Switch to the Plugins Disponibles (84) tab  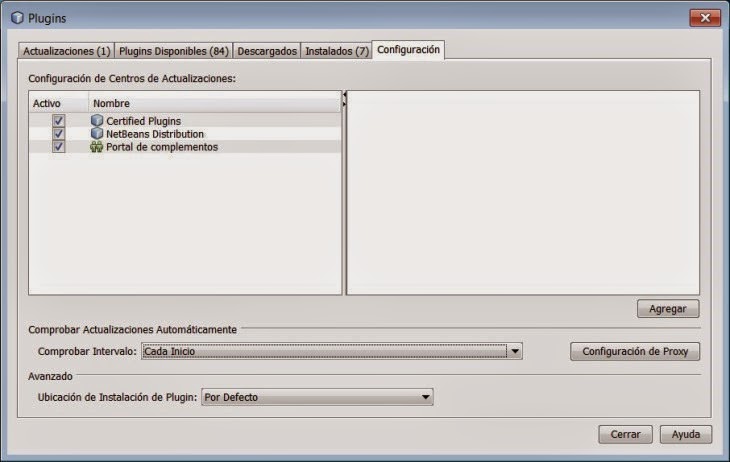tap(174, 51)
